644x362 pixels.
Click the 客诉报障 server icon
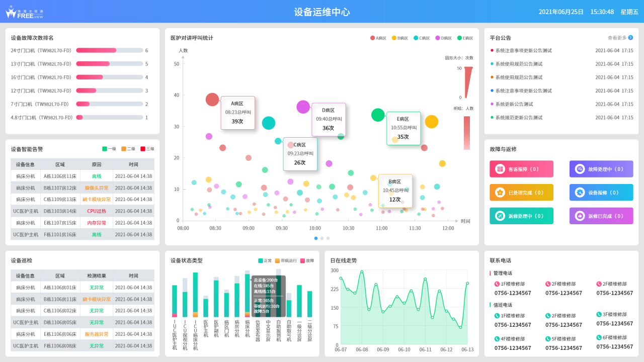tap(500, 169)
